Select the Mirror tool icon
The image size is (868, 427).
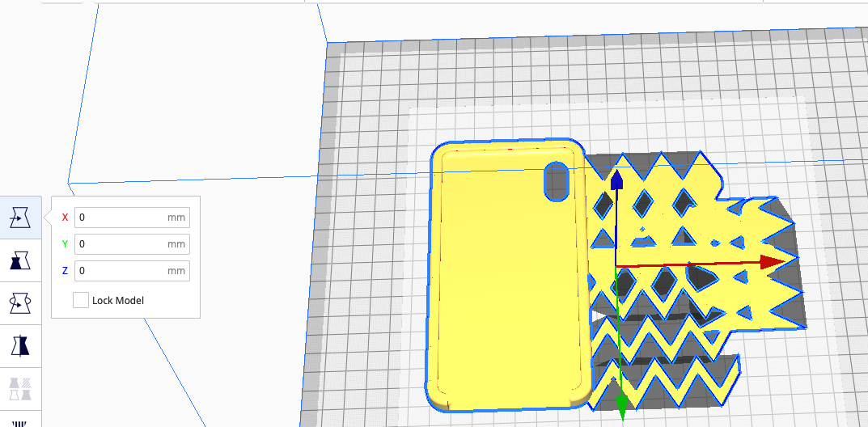(20, 345)
